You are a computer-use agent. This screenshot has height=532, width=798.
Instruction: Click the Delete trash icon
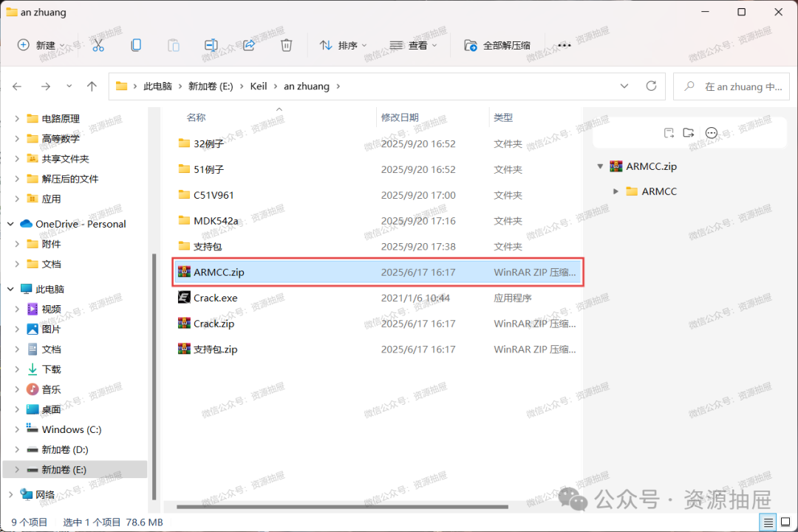[x=287, y=45]
